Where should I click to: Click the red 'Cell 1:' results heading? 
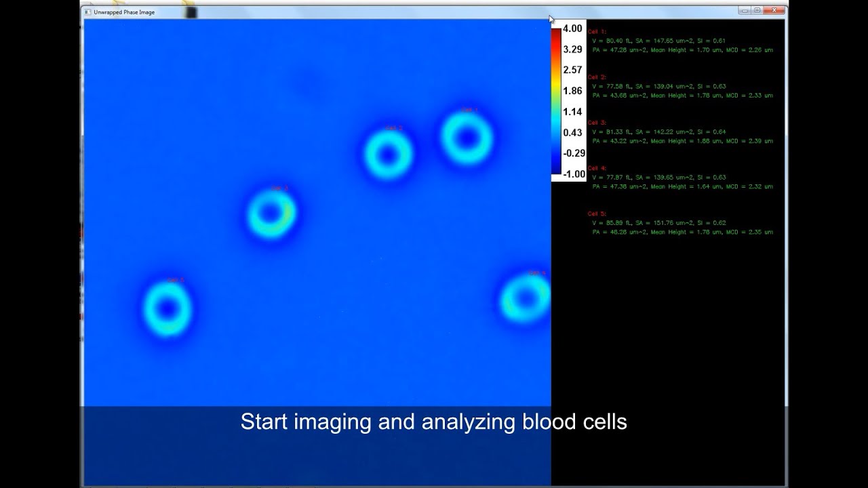[597, 32]
